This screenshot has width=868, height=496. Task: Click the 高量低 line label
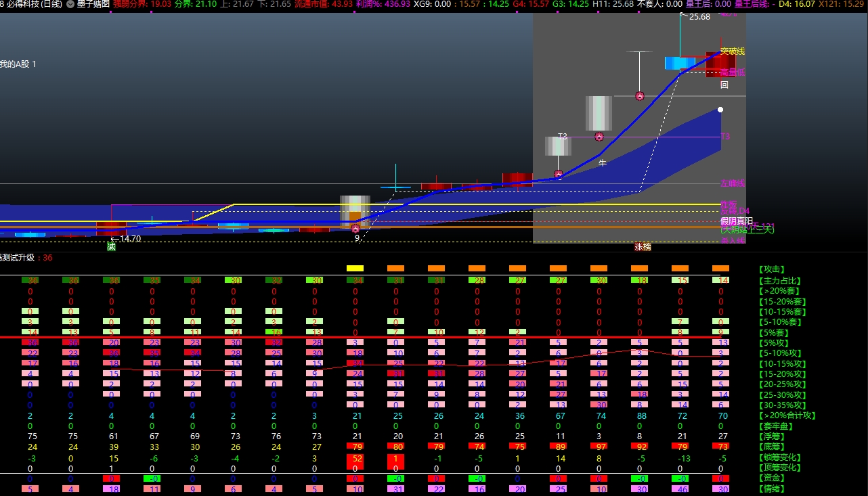(732, 72)
